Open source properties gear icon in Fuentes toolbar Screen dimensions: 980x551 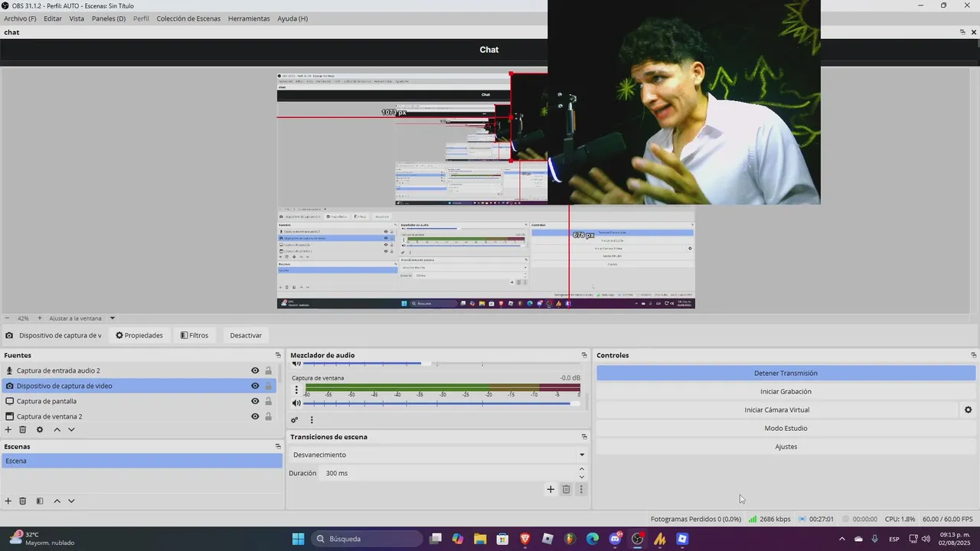(40, 430)
